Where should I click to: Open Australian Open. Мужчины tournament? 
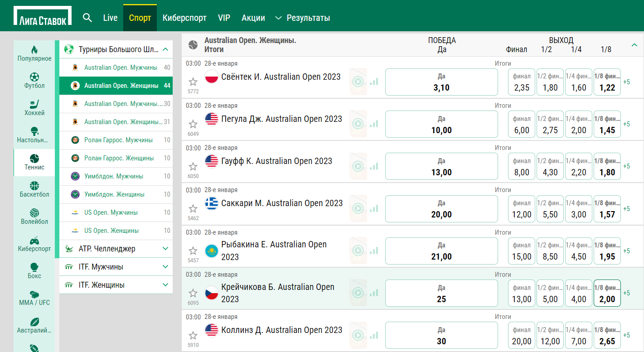[x=116, y=68]
